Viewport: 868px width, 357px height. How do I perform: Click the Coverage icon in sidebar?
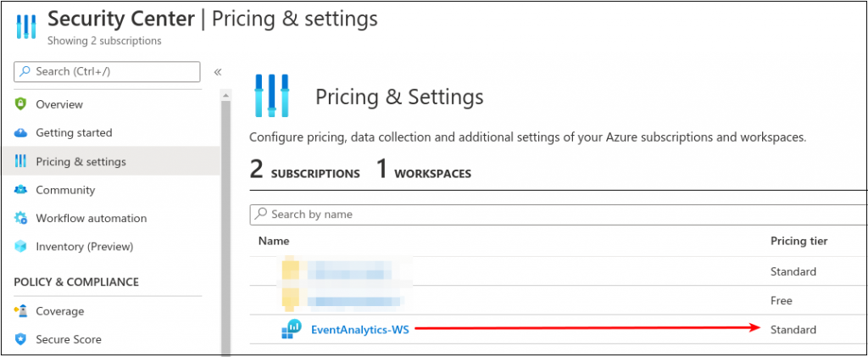[21, 311]
